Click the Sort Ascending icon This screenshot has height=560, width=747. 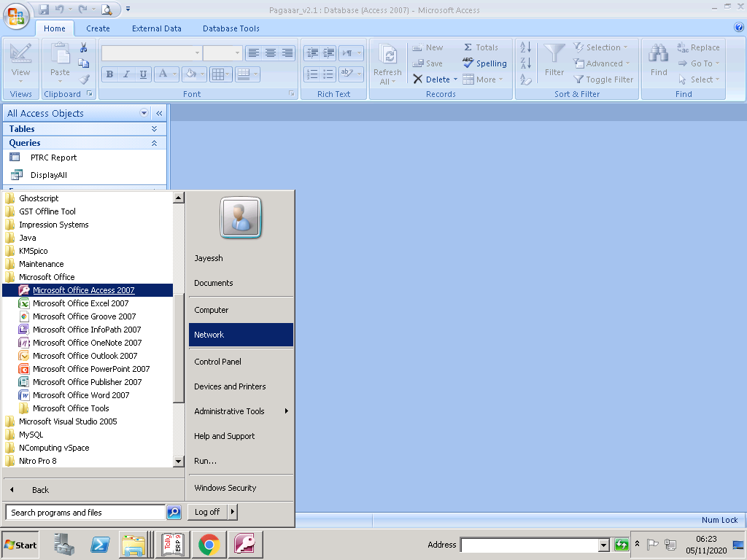526,47
